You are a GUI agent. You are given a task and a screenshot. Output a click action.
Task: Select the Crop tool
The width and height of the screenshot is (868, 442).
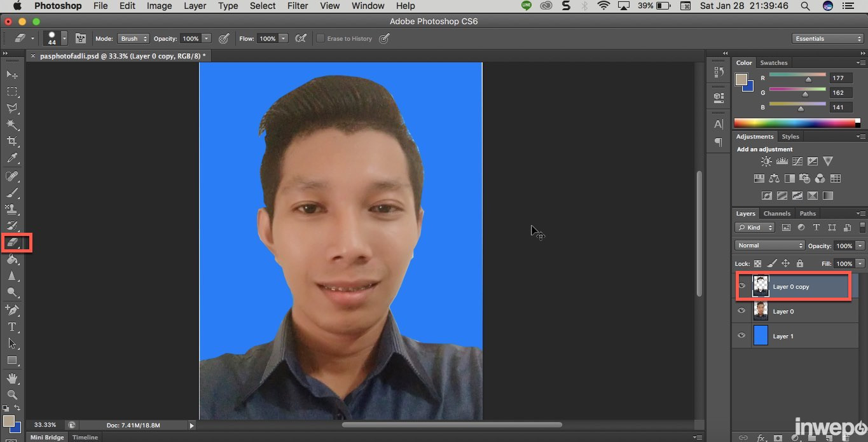point(12,141)
